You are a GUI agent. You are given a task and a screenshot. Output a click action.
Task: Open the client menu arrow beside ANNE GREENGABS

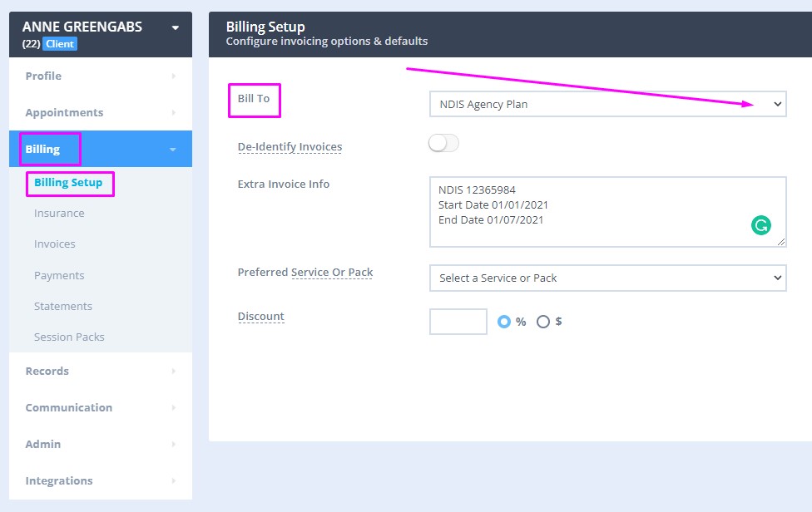pyautogui.click(x=174, y=27)
